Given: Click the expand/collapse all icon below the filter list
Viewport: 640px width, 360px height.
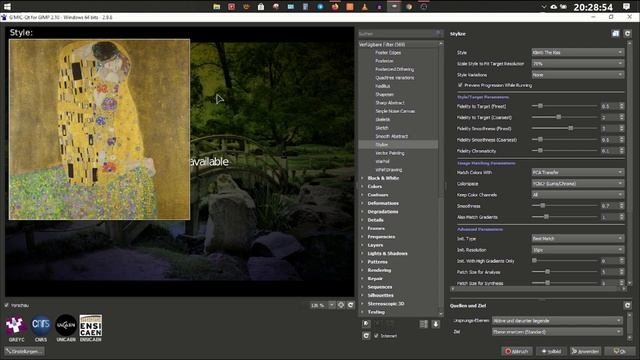Looking at the screenshot, I should pos(424,324).
